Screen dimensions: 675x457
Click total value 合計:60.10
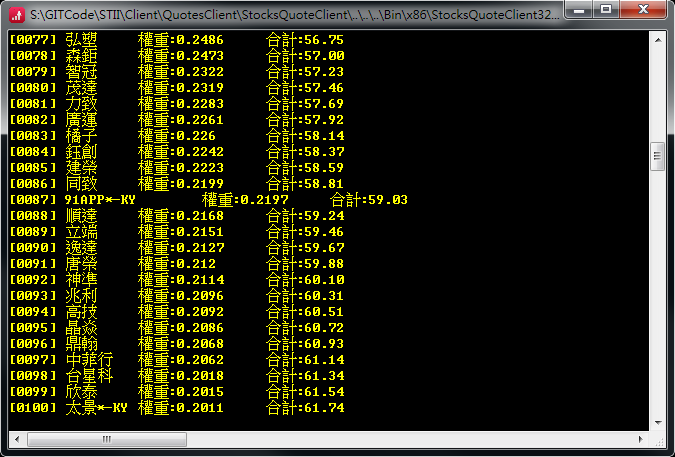305,280
